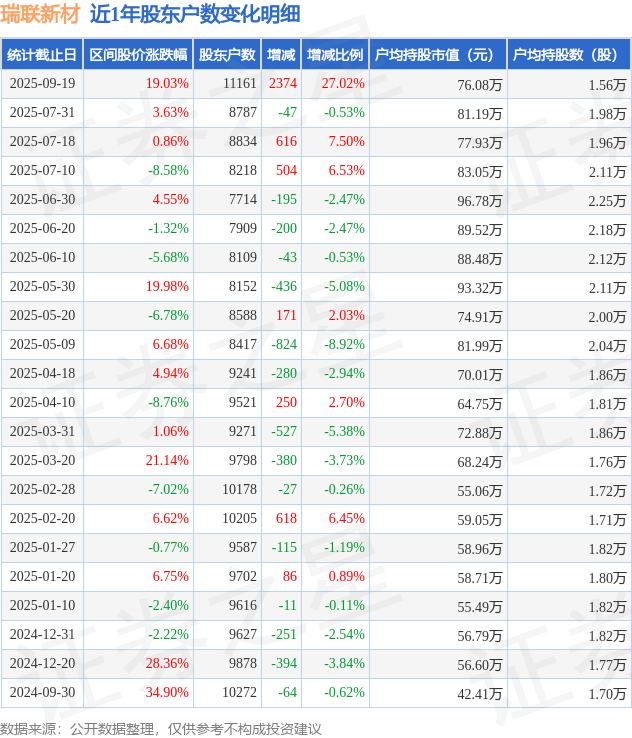Click the 2025-06-30 date row
This screenshot has height=738, width=632.
42,200
